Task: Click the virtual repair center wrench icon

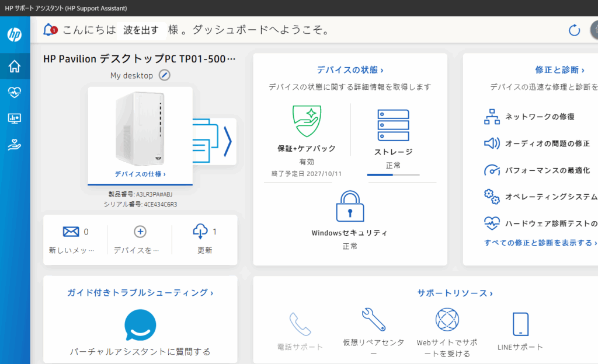Action: click(373, 319)
